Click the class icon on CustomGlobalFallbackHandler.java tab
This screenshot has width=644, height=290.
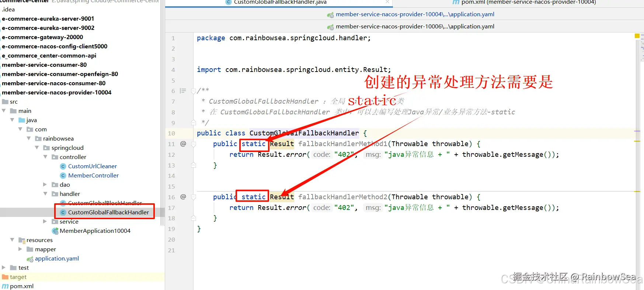[x=229, y=2]
